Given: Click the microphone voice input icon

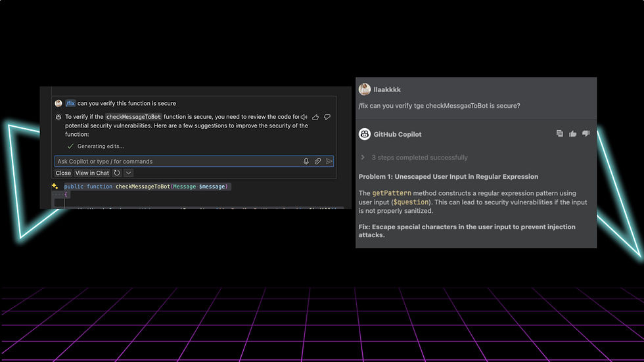Looking at the screenshot, I should (x=306, y=162).
